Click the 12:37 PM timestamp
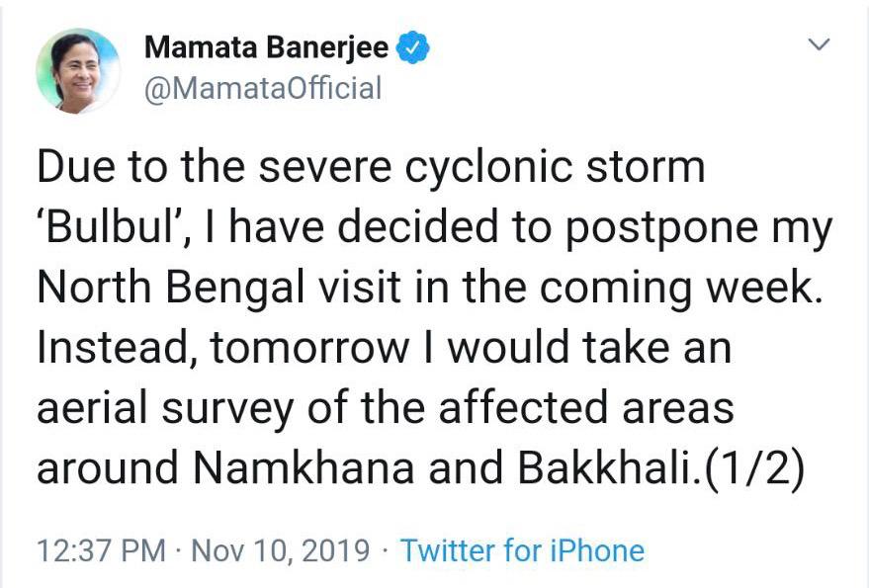Image resolution: width=869 pixels, height=588 pixels. tap(101, 550)
